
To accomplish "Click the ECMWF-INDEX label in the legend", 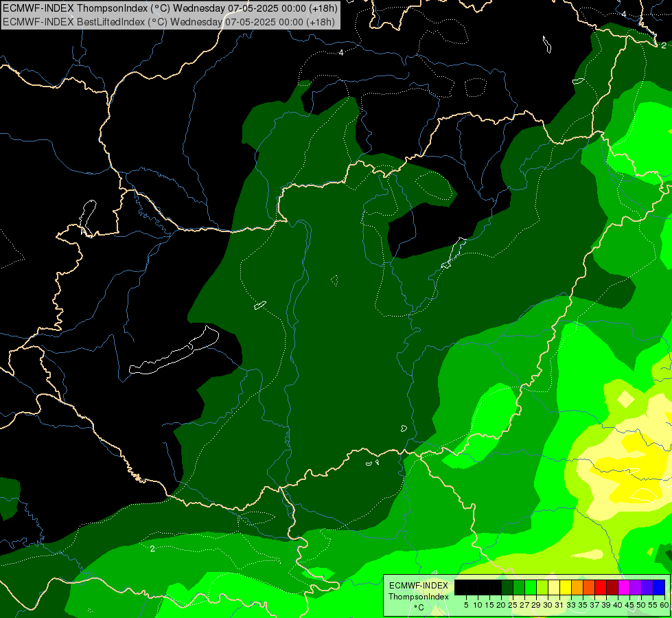I will pos(419,586).
